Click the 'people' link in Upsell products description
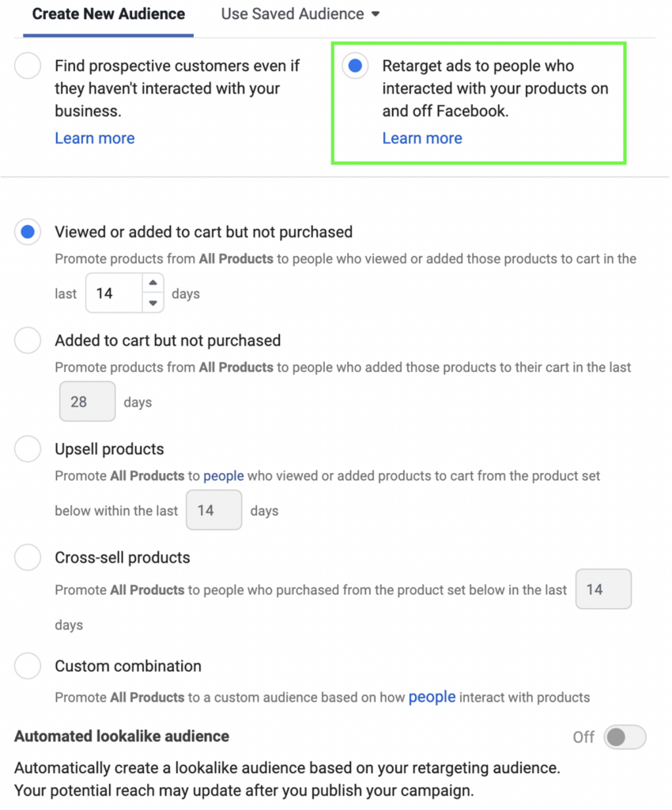This screenshot has height=810, width=672. [223, 475]
